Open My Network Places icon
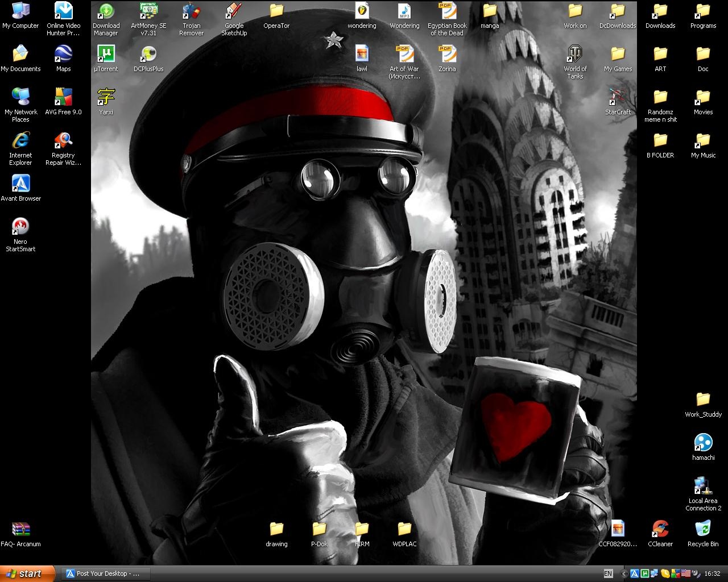 click(x=20, y=106)
